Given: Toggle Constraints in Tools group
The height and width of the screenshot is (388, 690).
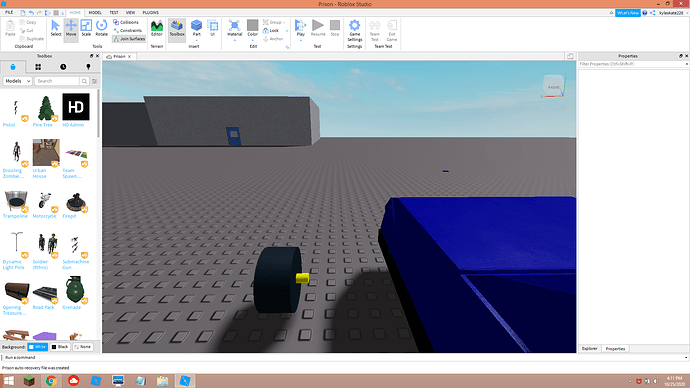Looking at the screenshot, I should click(128, 30).
